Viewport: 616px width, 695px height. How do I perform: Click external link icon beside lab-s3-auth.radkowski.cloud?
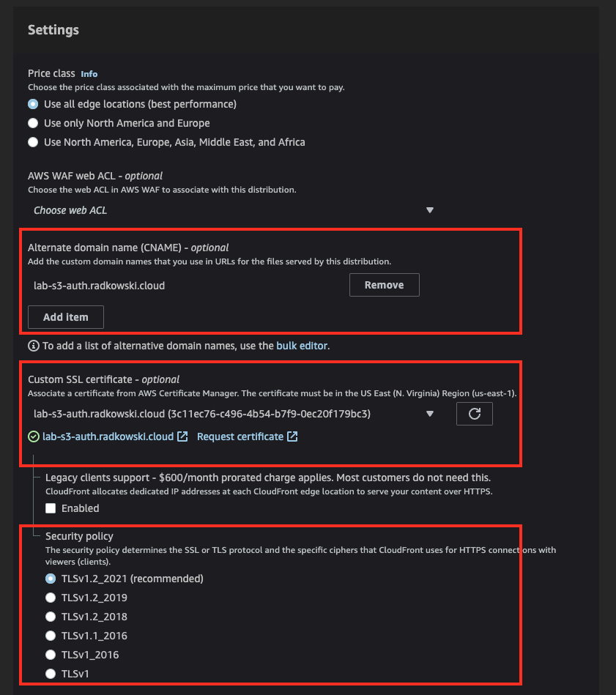pyautogui.click(x=182, y=436)
